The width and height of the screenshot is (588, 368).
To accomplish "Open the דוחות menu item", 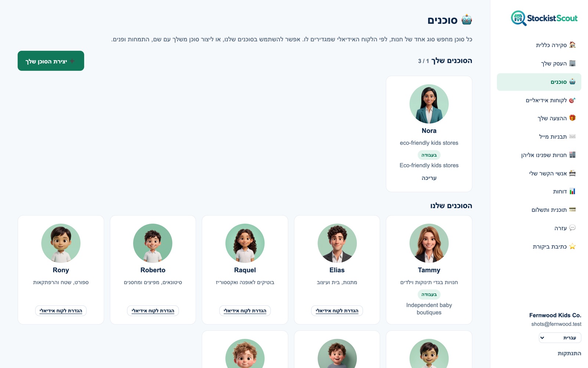I will tap(539, 191).
